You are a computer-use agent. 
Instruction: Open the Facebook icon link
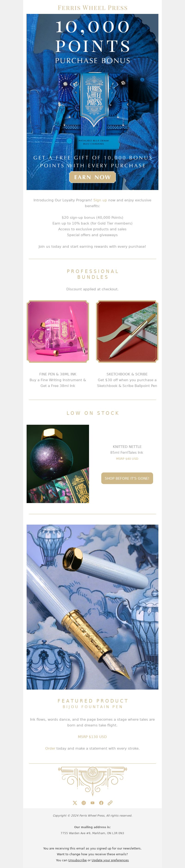pyautogui.click(x=101, y=803)
